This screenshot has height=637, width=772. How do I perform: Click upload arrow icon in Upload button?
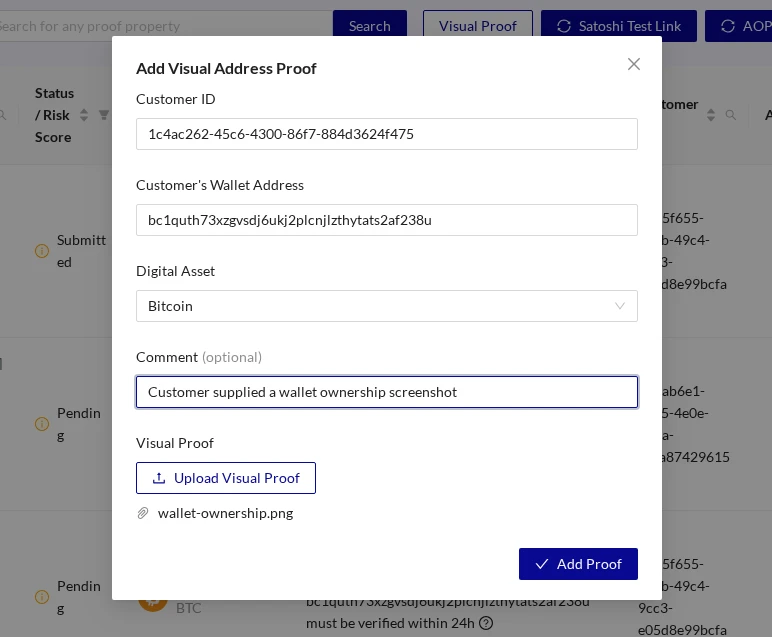click(x=159, y=478)
